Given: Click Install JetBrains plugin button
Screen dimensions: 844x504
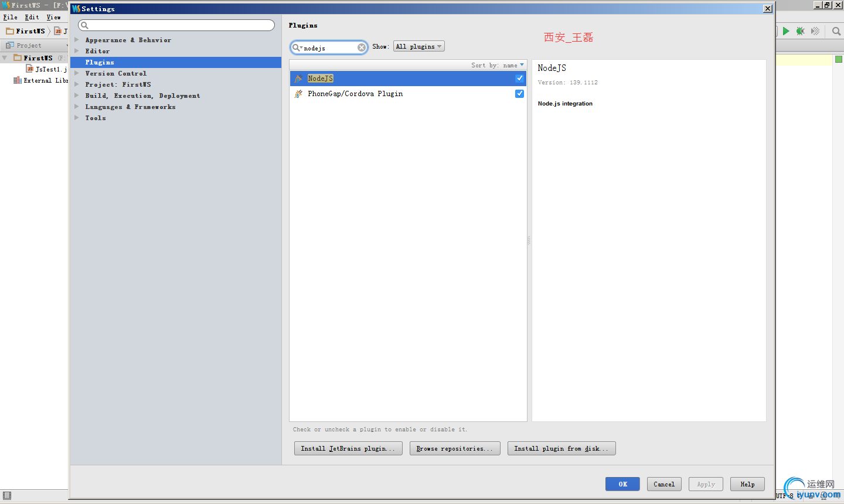Looking at the screenshot, I should click(348, 448).
